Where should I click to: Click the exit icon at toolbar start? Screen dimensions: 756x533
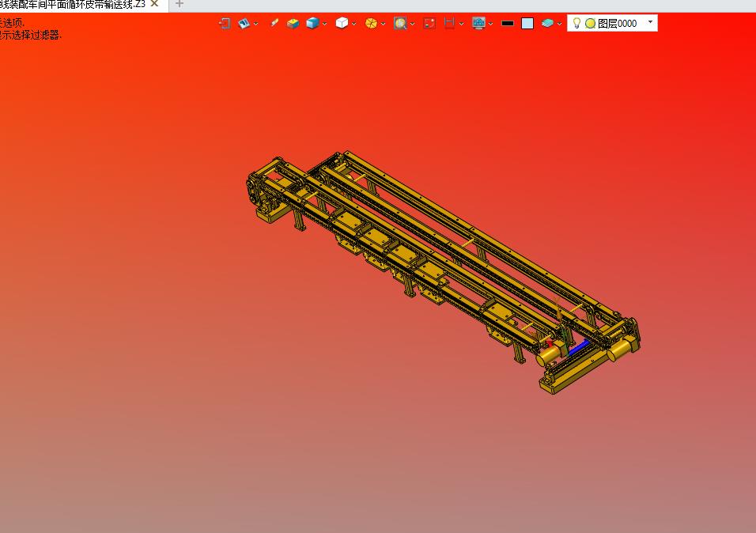(225, 23)
